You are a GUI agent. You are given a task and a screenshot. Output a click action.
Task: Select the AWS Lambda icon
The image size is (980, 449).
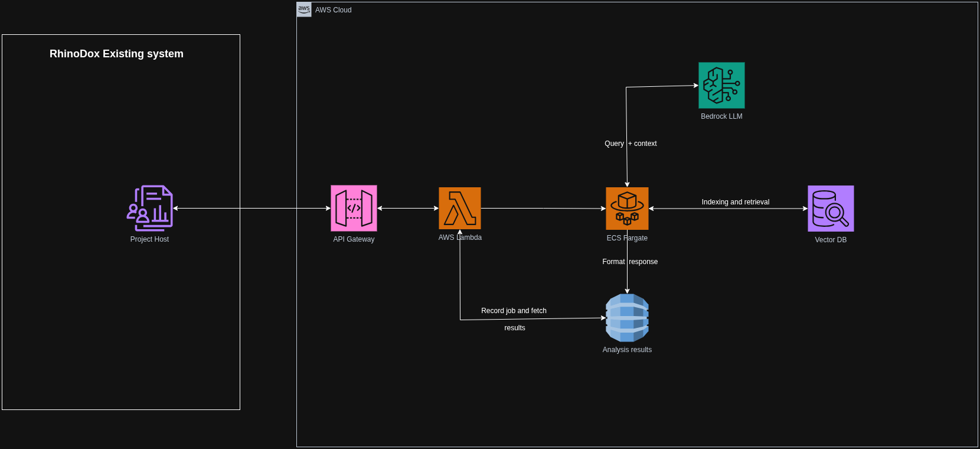click(x=460, y=208)
